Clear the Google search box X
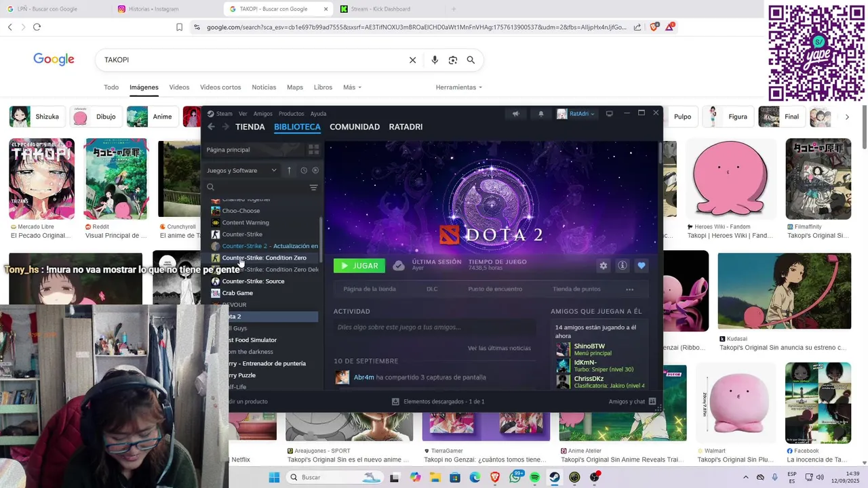 412,60
